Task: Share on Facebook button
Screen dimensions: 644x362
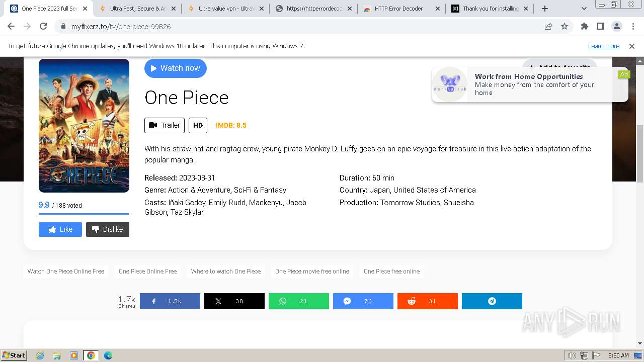Action: coord(170,301)
